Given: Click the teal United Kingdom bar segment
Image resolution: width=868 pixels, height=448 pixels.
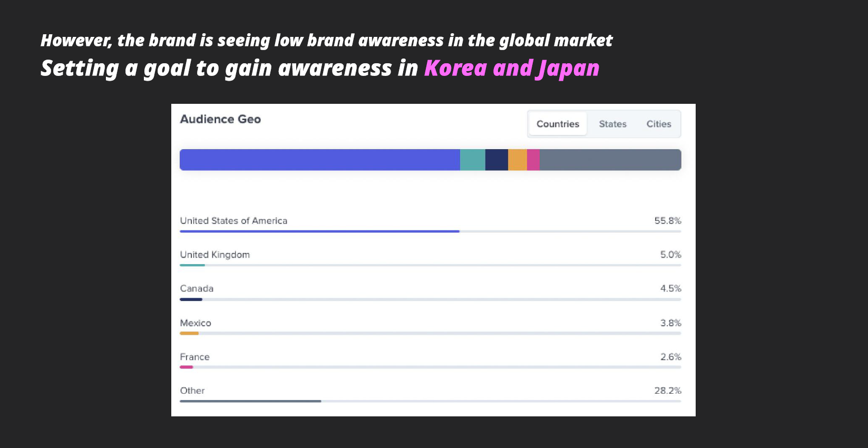Looking at the screenshot, I should point(473,160).
